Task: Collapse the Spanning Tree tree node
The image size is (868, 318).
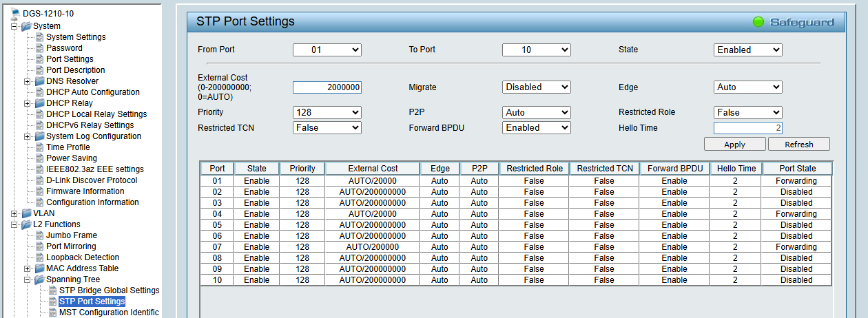Action: (x=28, y=279)
